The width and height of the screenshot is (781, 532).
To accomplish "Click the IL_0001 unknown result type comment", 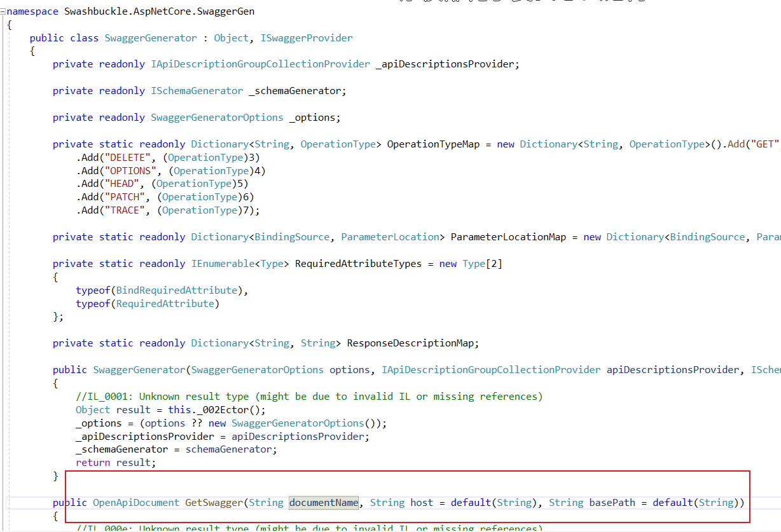I will pos(309,397).
